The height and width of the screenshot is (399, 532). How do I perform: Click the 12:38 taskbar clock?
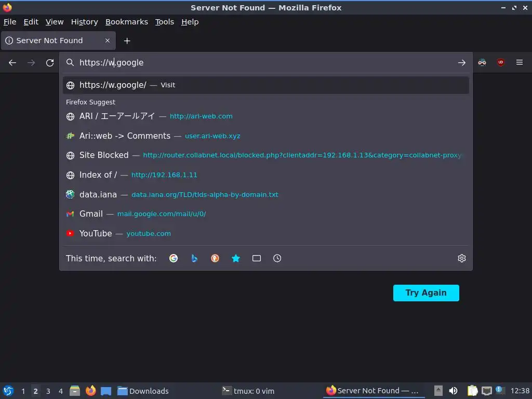point(520,391)
